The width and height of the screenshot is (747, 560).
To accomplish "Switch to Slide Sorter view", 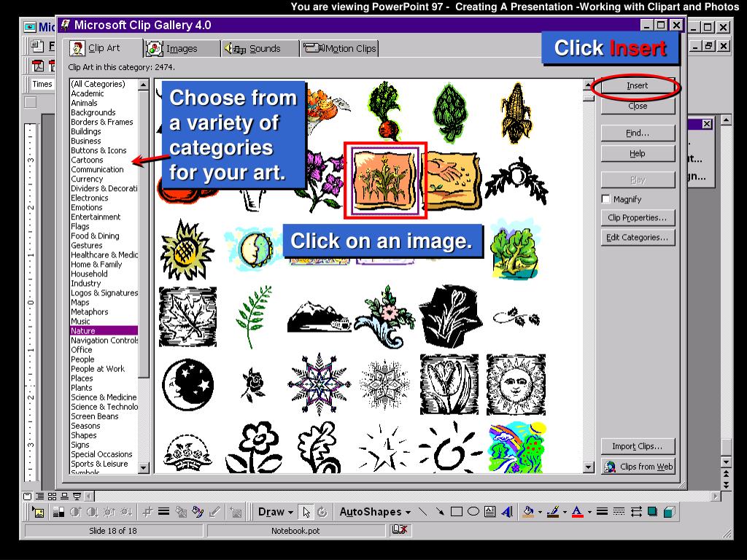I will (x=52, y=496).
